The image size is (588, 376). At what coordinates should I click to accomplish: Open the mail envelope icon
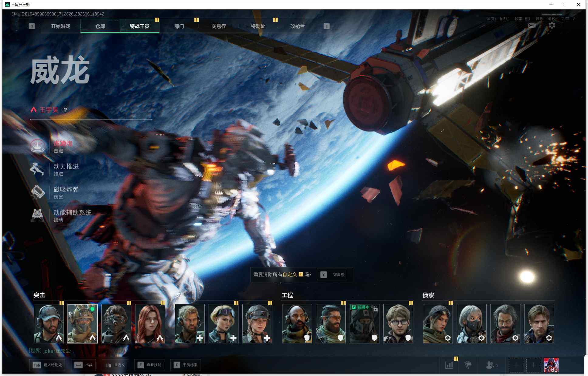[x=532, y=25]
